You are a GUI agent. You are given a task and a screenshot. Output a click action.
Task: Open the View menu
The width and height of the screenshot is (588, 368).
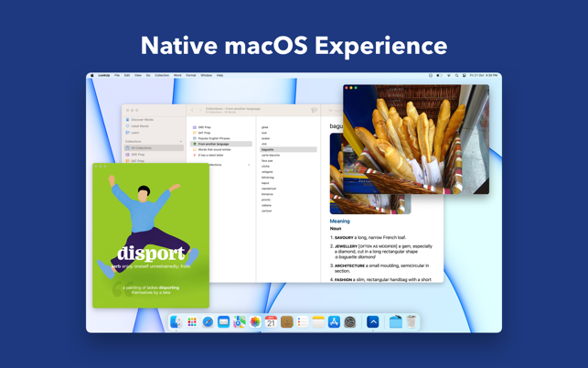coord(138,75)
